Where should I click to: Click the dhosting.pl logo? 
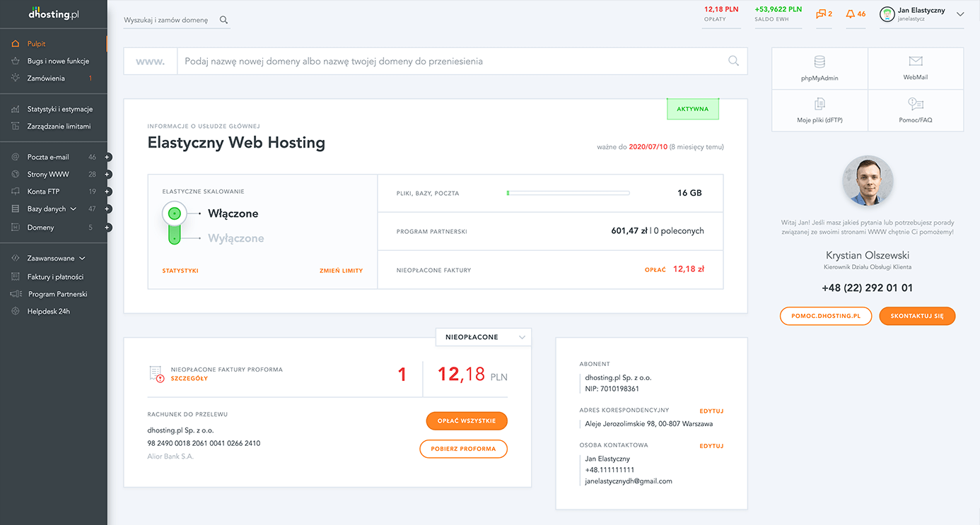54,13
